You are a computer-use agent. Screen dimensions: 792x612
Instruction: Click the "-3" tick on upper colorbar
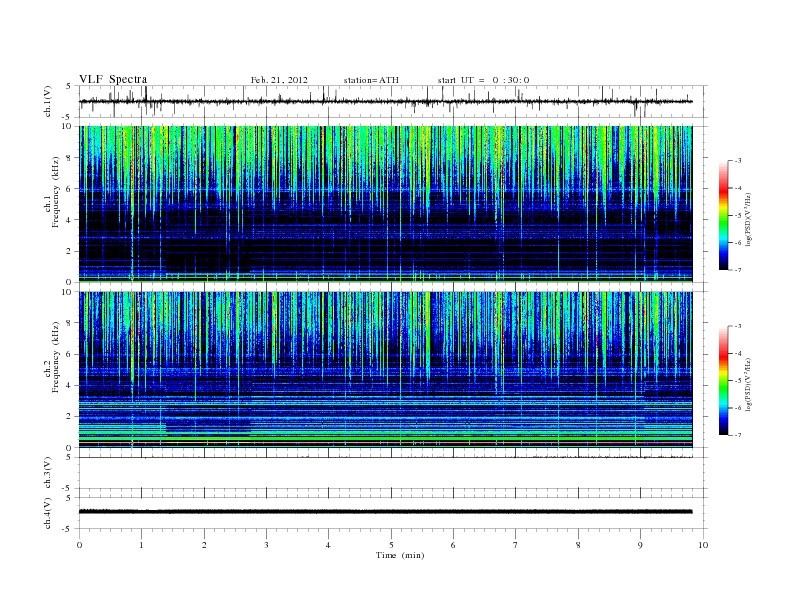pos(738,161)
